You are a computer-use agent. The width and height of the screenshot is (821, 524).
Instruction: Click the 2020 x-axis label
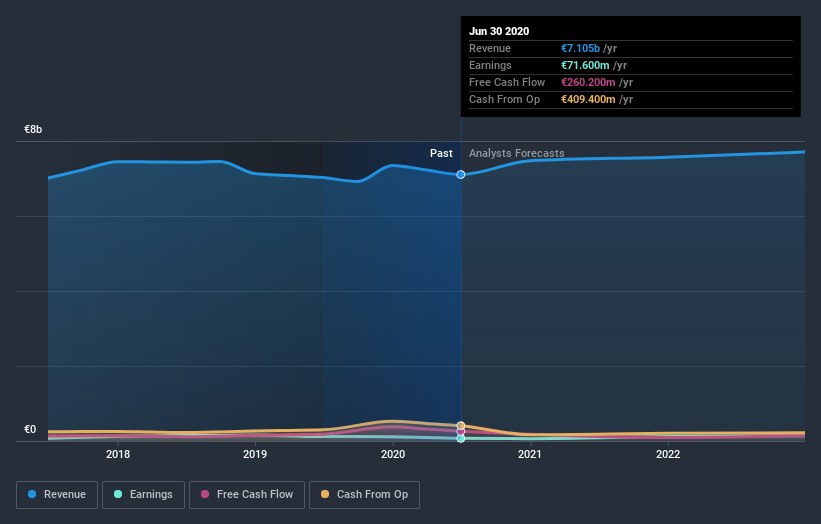tap(393, 454)
